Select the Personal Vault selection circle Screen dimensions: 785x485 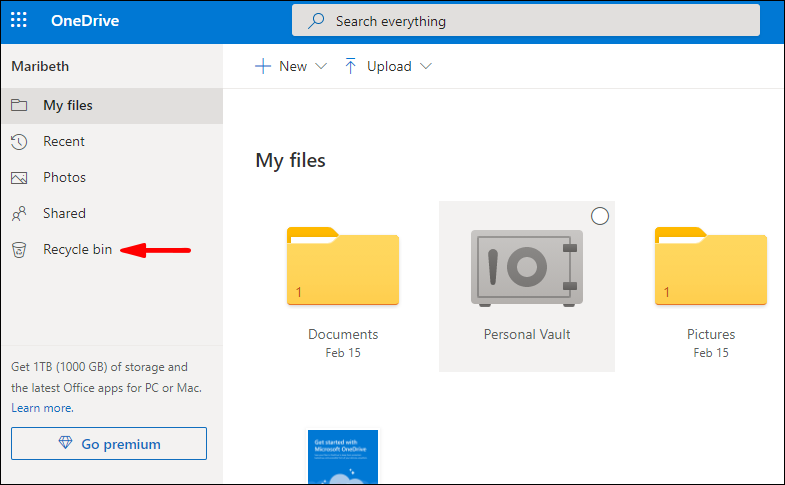(600, 216)
